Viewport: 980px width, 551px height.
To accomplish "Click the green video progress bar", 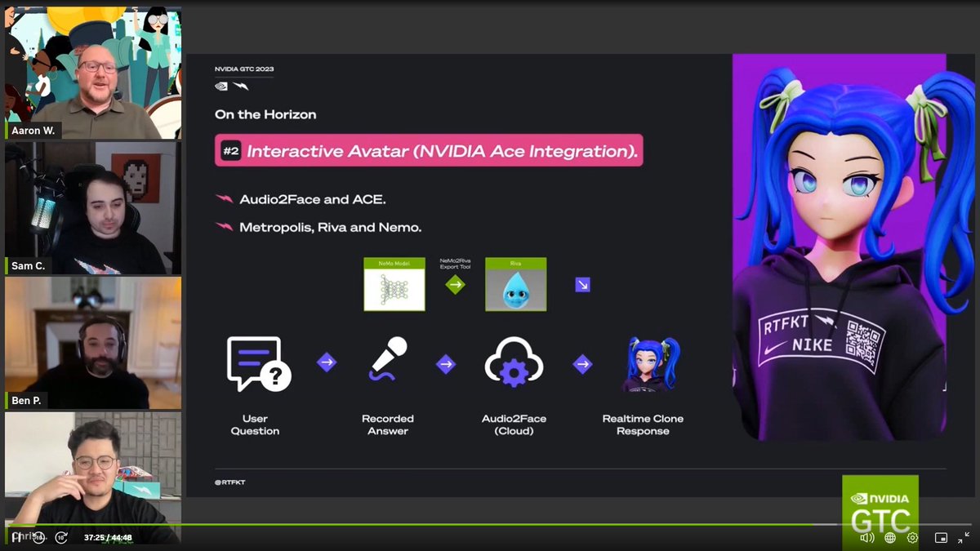I will [x=490, y=523].
